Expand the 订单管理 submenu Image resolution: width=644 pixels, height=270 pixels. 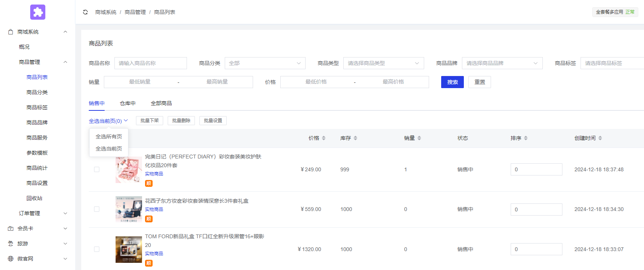click(65, 213)
